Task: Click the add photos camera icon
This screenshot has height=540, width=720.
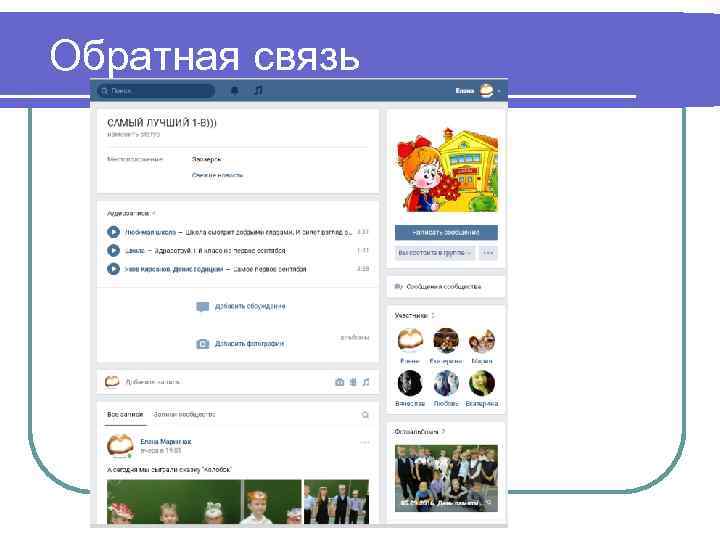Action: [x=202, y=343]
